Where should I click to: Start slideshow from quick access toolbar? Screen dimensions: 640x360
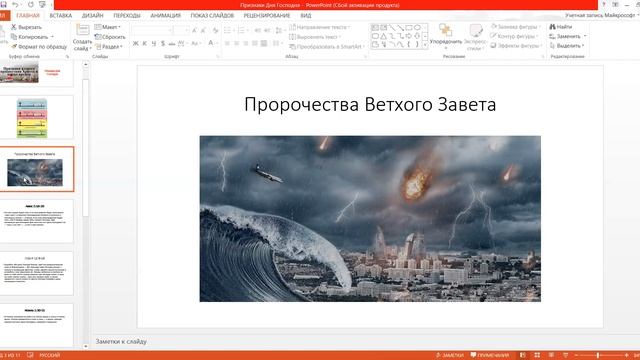pyautogui.click(x=42, y=4)
